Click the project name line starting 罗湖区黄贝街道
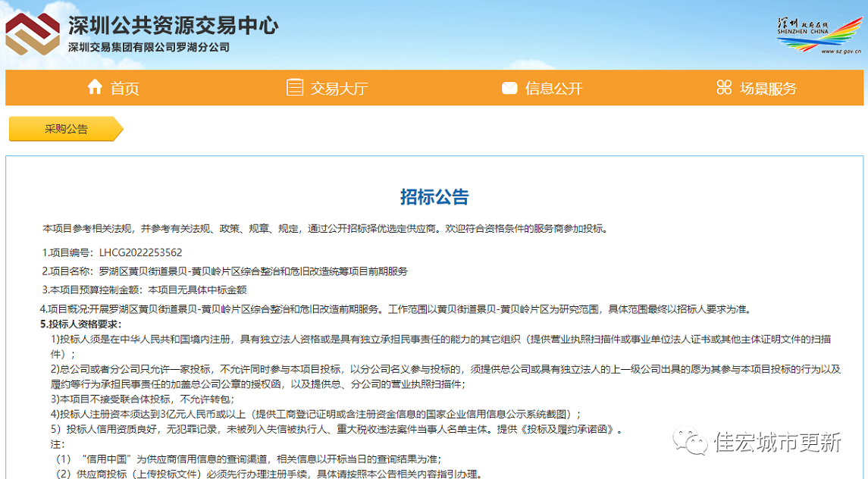The image size is (868, 479). point(253,271)
